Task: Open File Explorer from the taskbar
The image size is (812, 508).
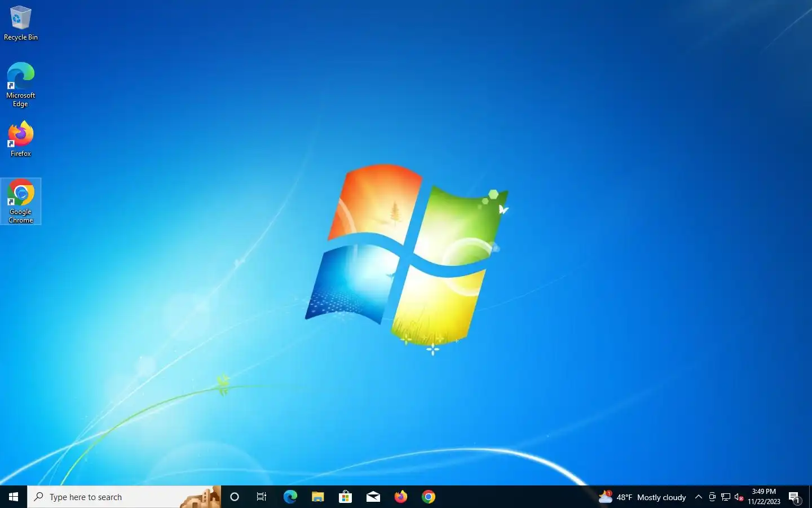Action: point(317,497)
